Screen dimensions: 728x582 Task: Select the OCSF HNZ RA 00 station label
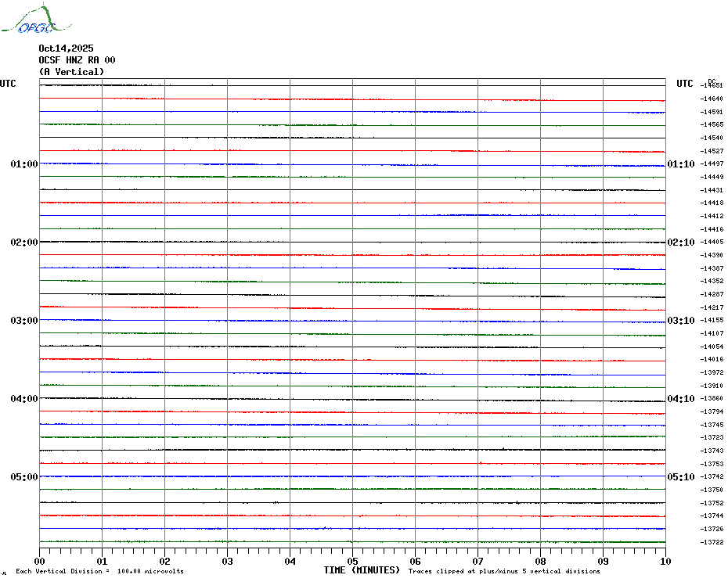click(77, 60)
